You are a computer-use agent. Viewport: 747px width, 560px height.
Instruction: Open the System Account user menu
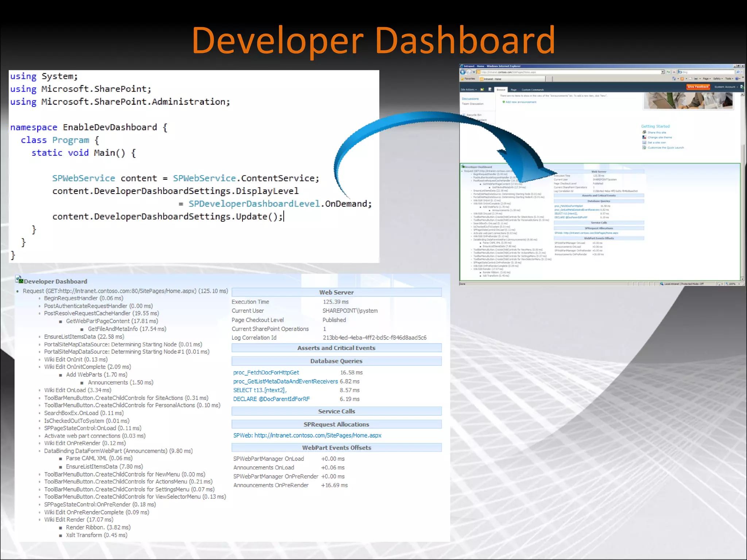click(x=726, y=87)
